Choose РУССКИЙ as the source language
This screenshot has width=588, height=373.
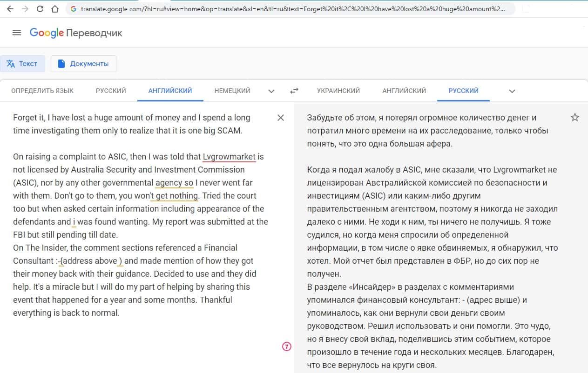pos(111,91)
